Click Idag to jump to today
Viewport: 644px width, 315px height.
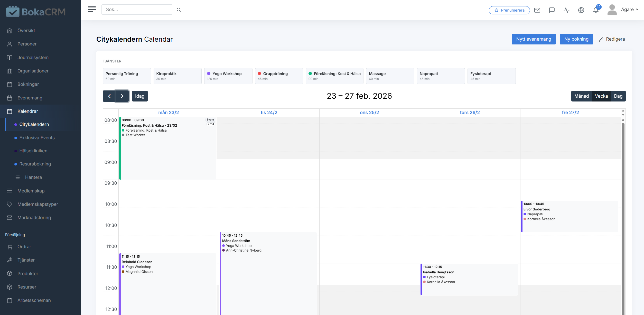point(140,96)
